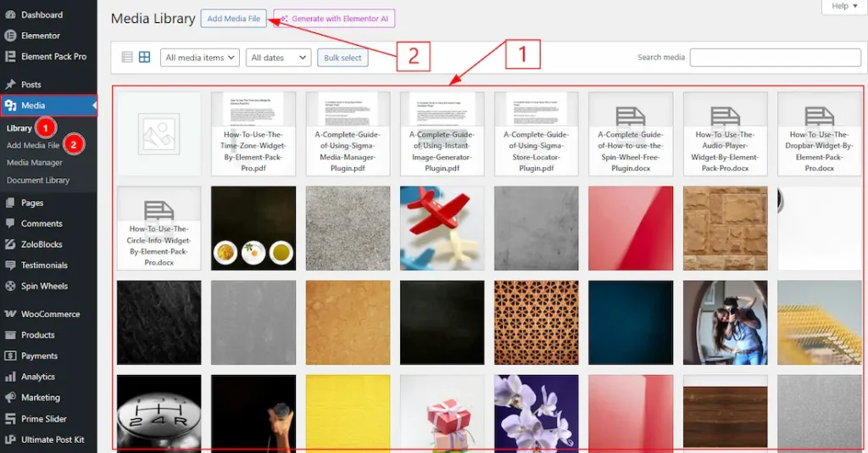Click the WooCommerce icon

10,314
